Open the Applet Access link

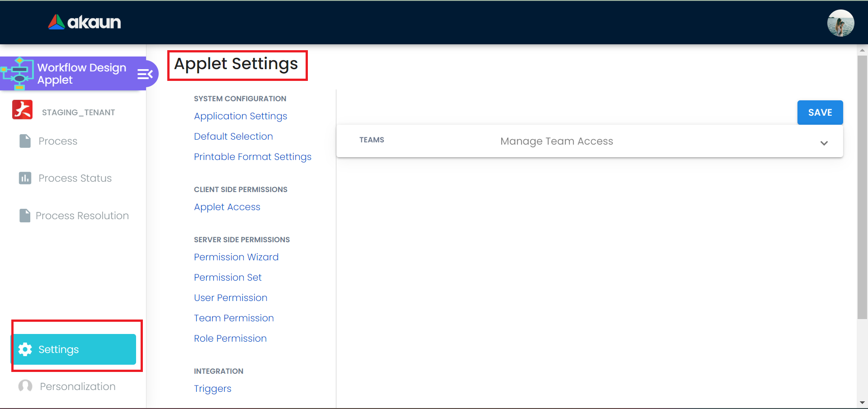tap(227, 207)
